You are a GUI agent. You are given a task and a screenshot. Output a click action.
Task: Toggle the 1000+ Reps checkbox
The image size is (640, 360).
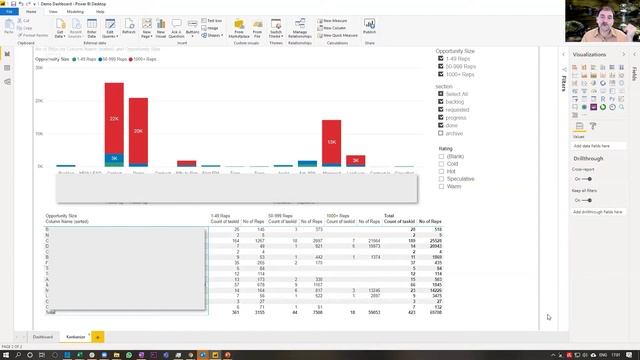click(441, 74)
